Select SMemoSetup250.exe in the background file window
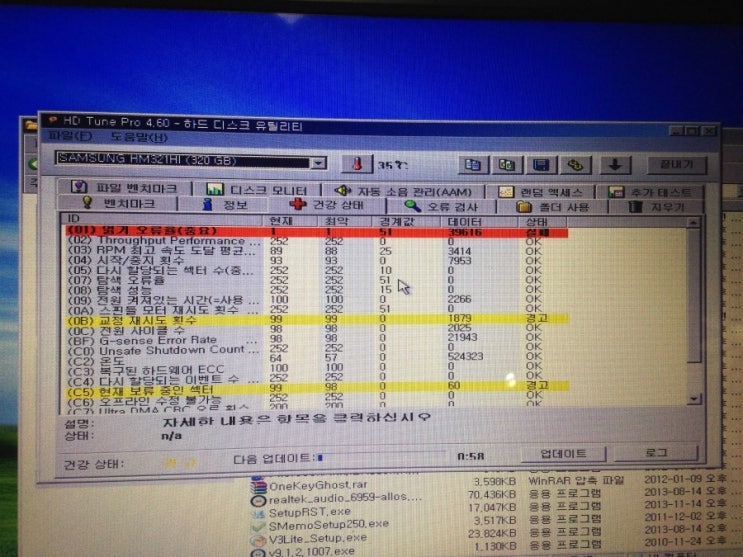This screenshot has height=557, width=743. click(x=329, y=524)
